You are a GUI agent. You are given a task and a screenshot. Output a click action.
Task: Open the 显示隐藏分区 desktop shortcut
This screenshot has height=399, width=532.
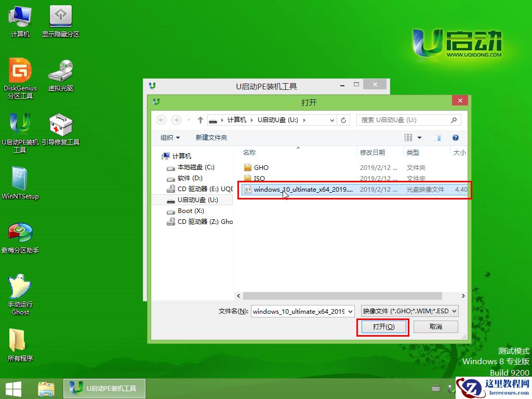point(61,18)
